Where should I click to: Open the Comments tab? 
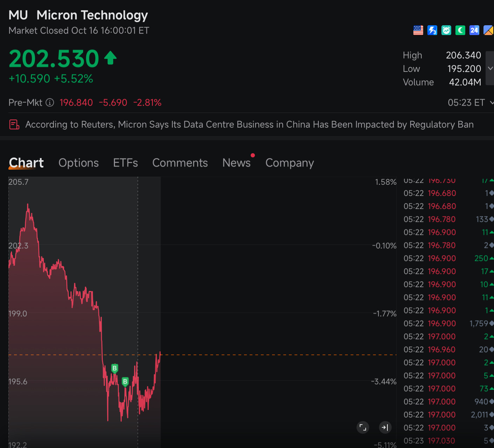(x=180, y=163)
